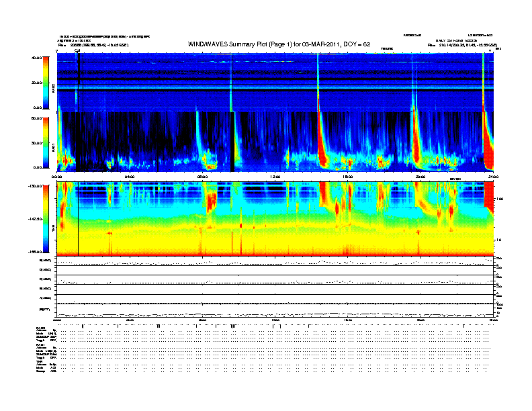Click the black vertical line in TNR panel
The height and width of the screenshot is (411, 532).
[x=79, y=219]
